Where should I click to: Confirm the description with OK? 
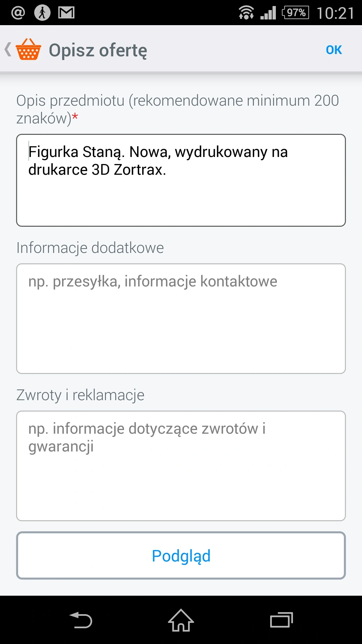(334, 50)
